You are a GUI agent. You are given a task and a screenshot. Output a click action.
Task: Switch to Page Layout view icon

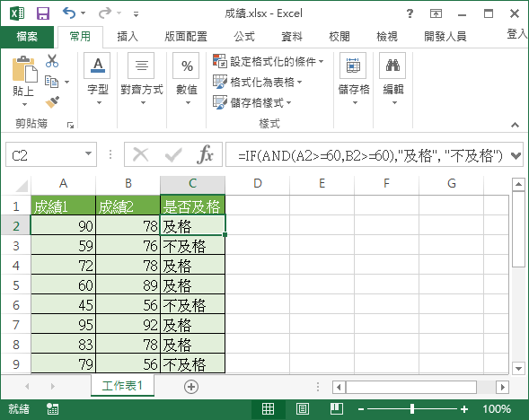(x=303, y=409)
